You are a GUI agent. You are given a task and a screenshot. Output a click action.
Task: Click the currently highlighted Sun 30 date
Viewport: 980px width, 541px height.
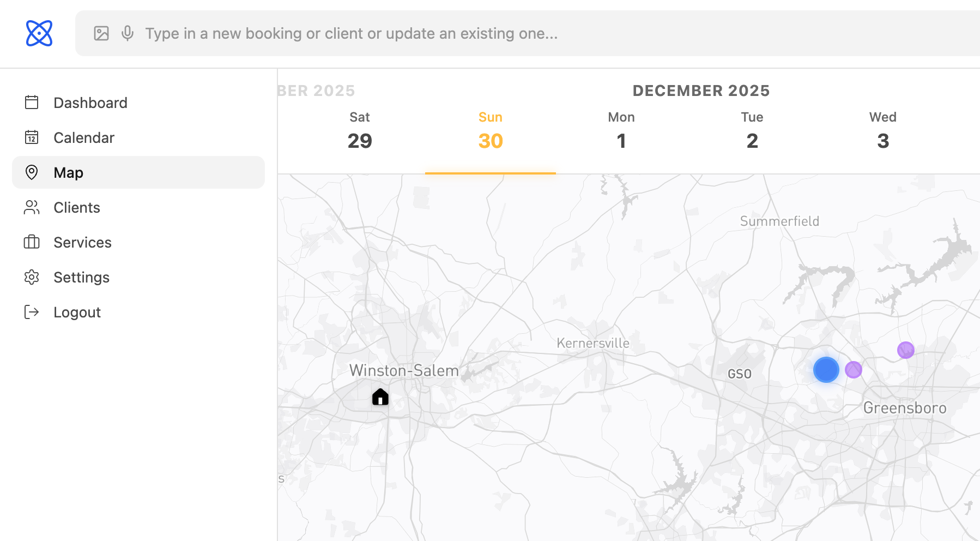490,131
